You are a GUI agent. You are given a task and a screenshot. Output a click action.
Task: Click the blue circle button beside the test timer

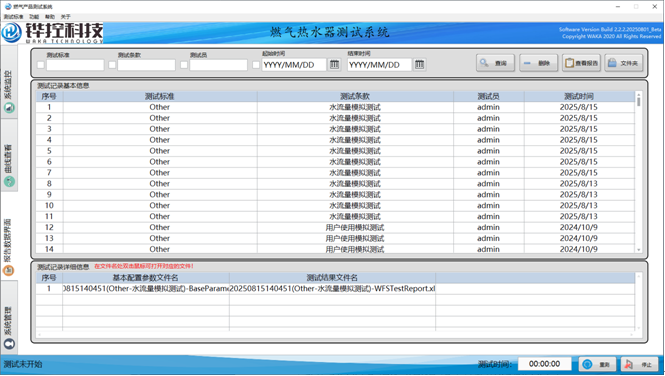(597, 364)
